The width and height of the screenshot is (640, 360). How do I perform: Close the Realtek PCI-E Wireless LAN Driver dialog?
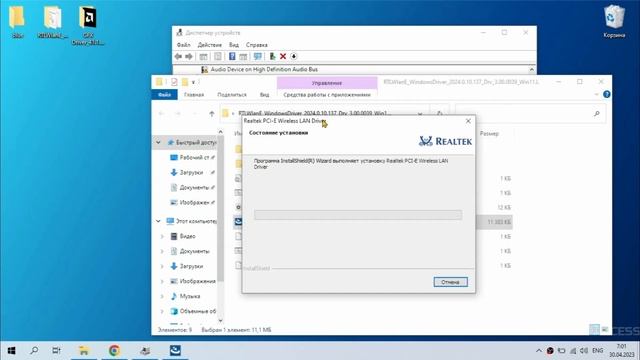tap(468, 121)
